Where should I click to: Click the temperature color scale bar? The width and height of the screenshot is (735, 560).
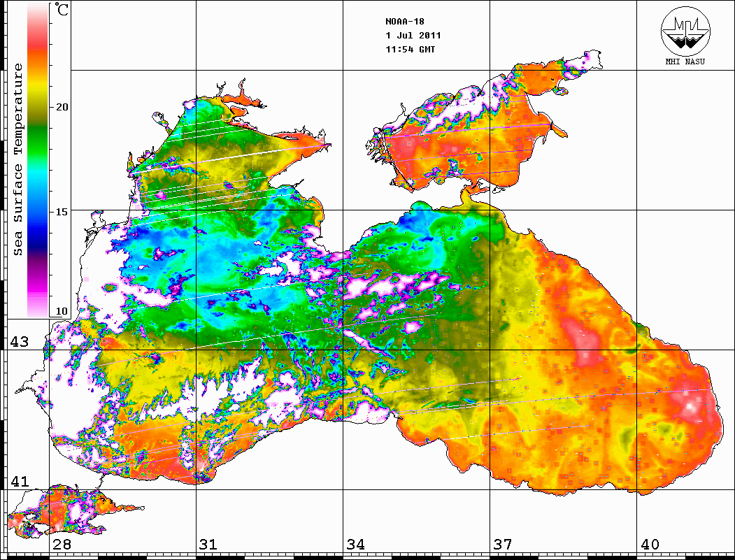pyautogui.click(x=38, y=160)
